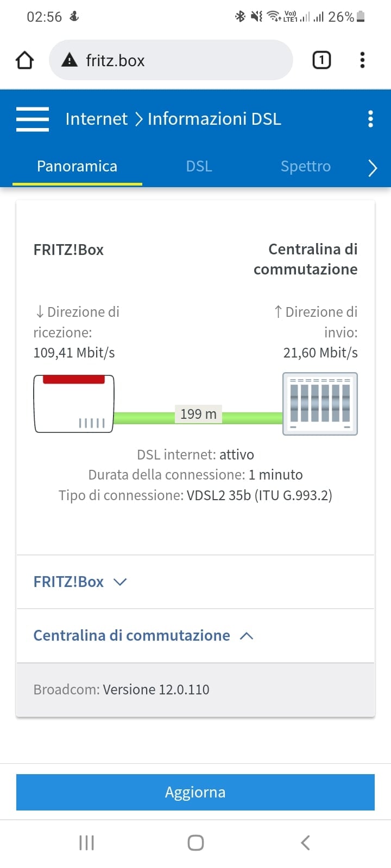Image resolution: width=391 pixels, height=868 pixels.
Task: Tap the FRITZ!Box router illustration
Action: point(74,404)
